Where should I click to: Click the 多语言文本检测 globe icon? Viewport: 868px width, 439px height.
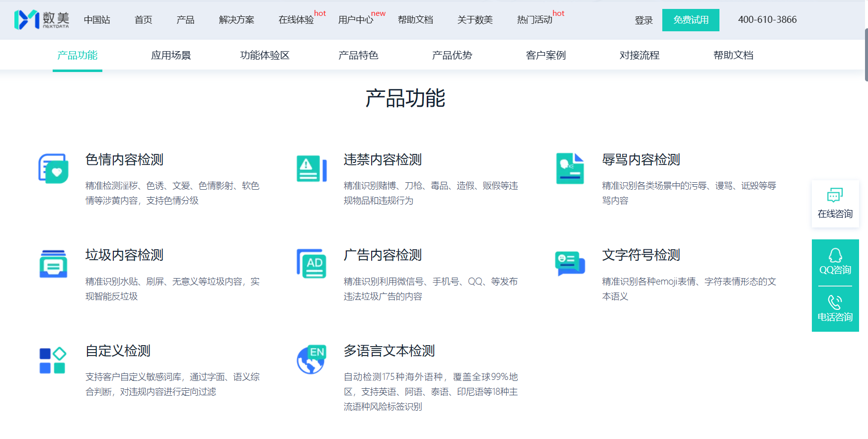(x=312, y=360)
